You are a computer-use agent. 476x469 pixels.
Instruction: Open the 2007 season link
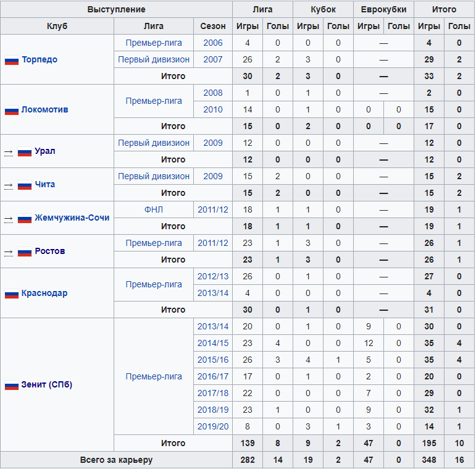[213, 59]
